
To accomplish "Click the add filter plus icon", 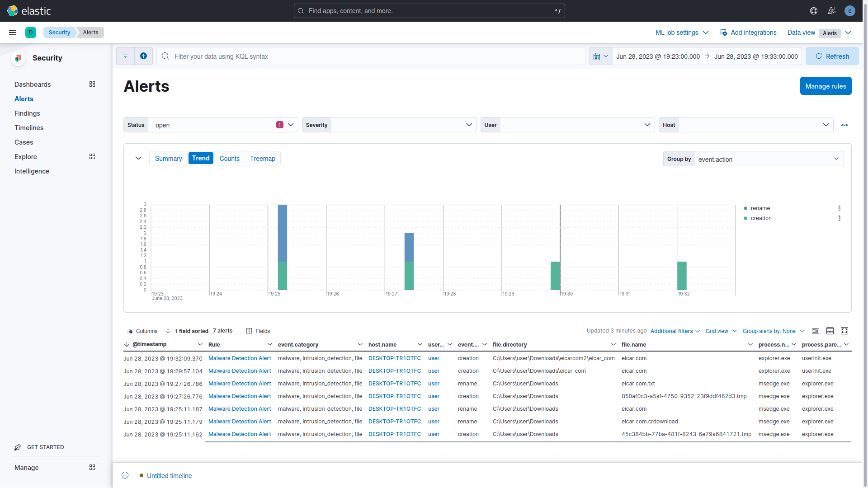I will pos(143,56).
